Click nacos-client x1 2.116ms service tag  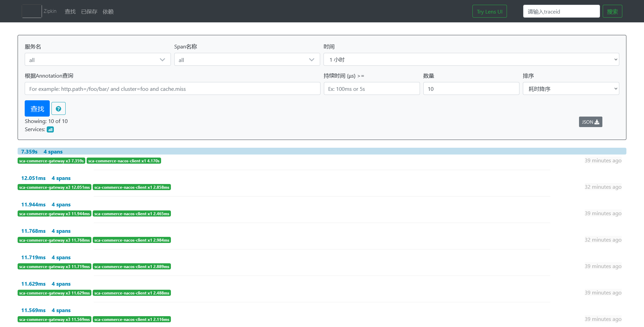132,319
